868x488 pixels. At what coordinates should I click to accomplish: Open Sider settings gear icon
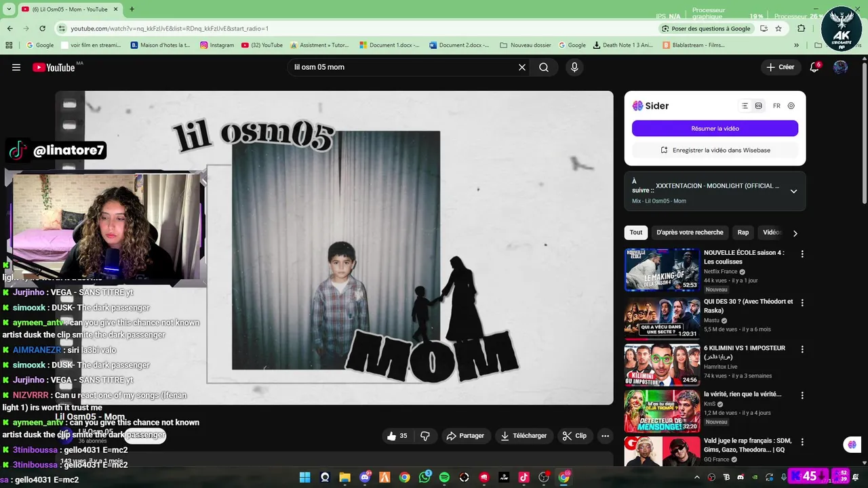pyautogui.click(x=791, y=106)
